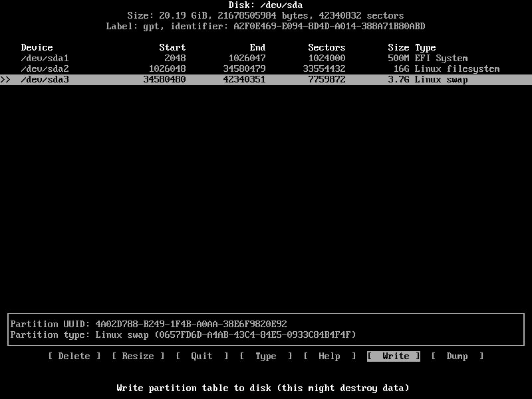The height and width of the screenshot is (399, 532).
Task: Open the Type option
Action: point(265,356)
